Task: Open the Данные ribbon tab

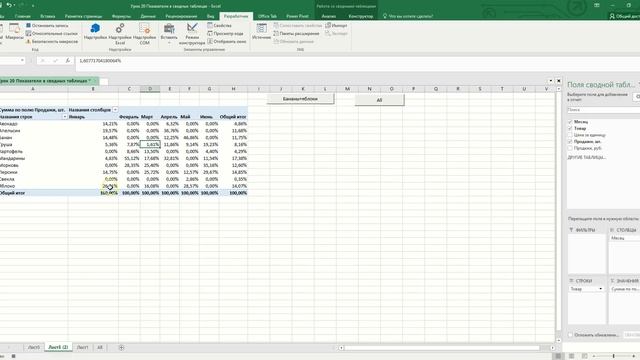Action: coord(148,16)
